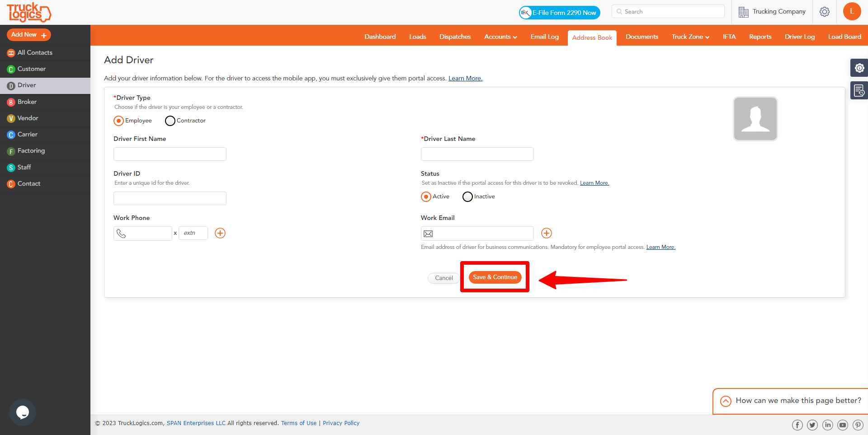
Task: Open the Accounts dropdown menu
Action: (x=500, y=37)
